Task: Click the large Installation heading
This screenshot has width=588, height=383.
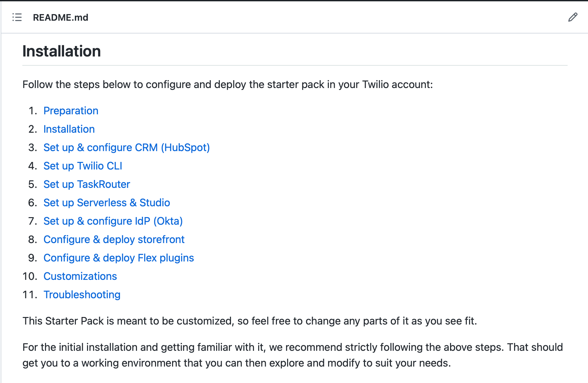Action: click(x=61, y=51)
